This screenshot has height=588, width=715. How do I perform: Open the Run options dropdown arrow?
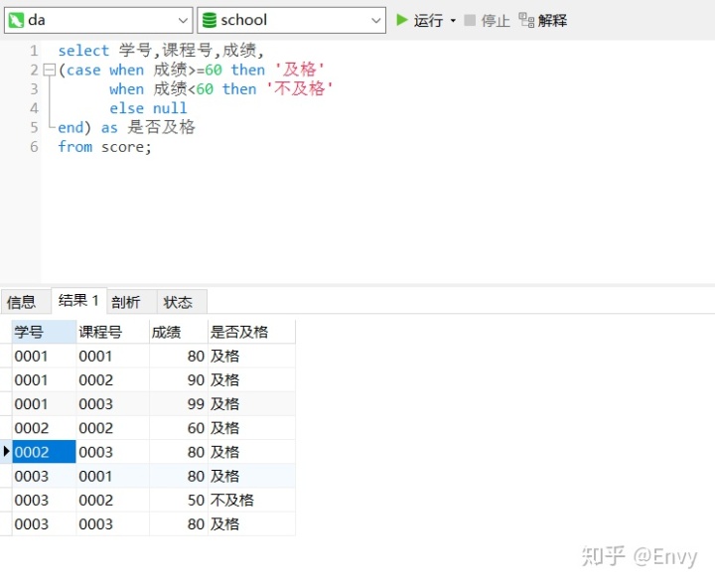(453, 21)
